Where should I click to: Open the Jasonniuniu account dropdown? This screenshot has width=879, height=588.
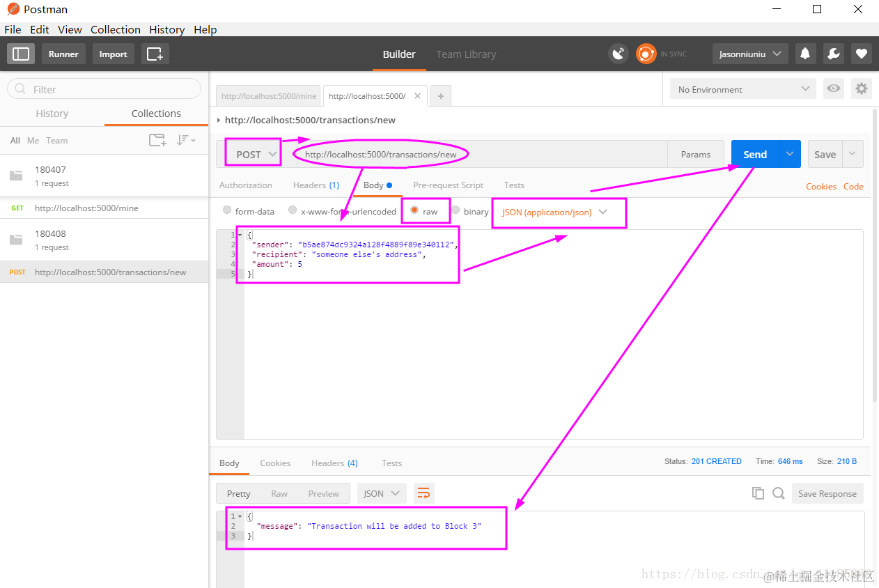click(750, 54)
